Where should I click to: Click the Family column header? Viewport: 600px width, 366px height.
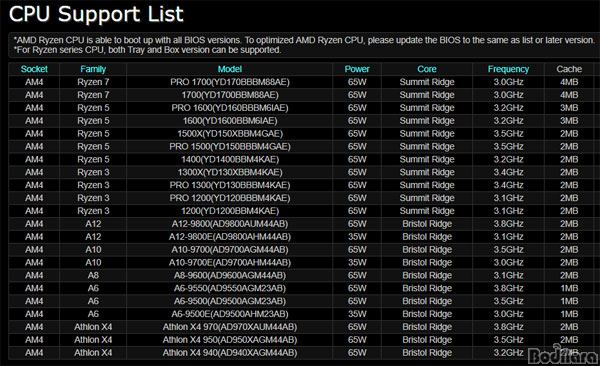93,69
